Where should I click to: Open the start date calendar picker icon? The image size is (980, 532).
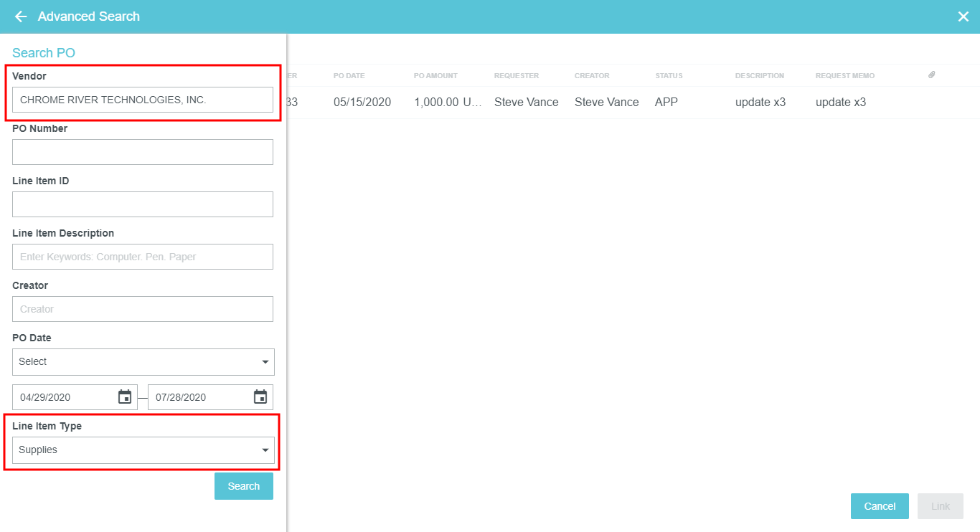tap(125, 397)
